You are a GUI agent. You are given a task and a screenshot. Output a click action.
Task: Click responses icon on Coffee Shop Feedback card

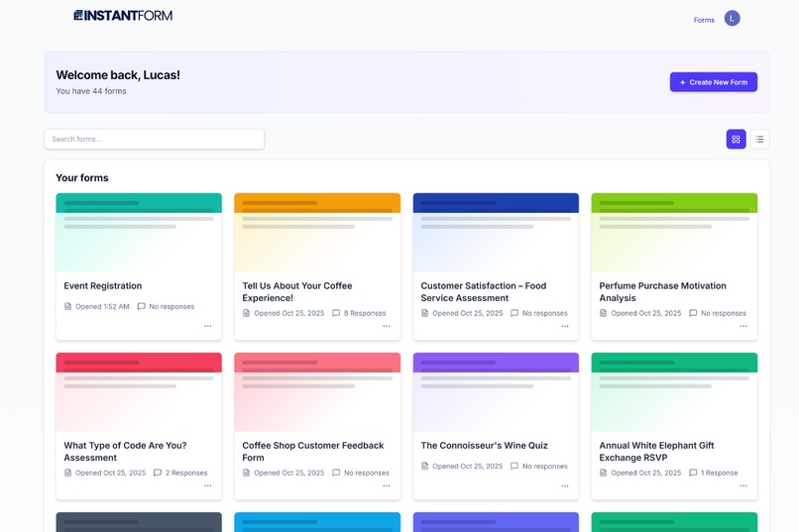click(x=336, y=473)
